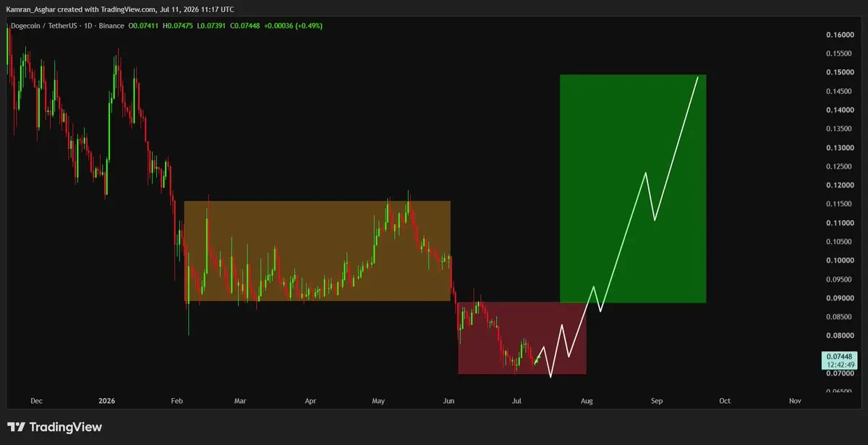
Task: Select the green target zone rectangle
Action: click(x=633, y=188)
